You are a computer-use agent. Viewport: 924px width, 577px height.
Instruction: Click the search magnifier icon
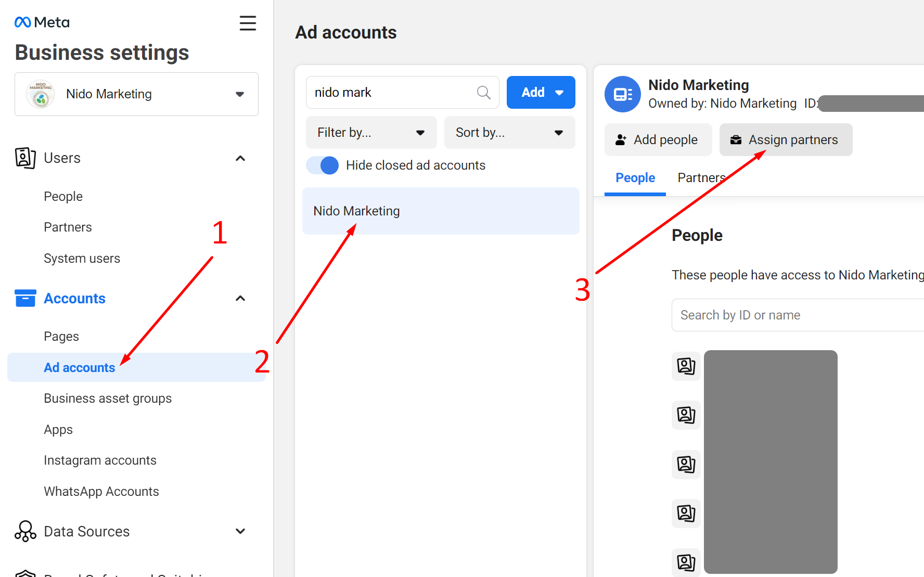coord(483,93)
